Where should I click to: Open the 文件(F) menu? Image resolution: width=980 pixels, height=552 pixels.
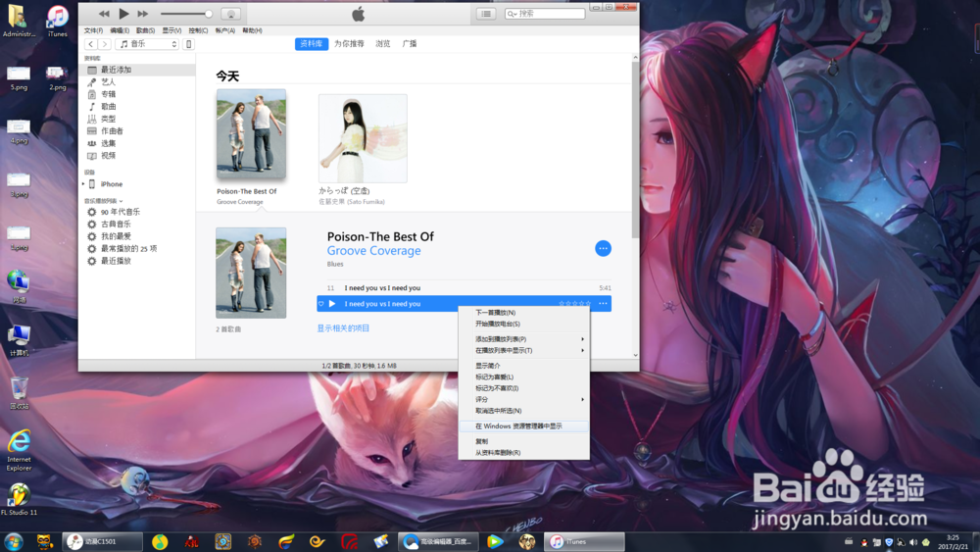(x=93, y=30)
